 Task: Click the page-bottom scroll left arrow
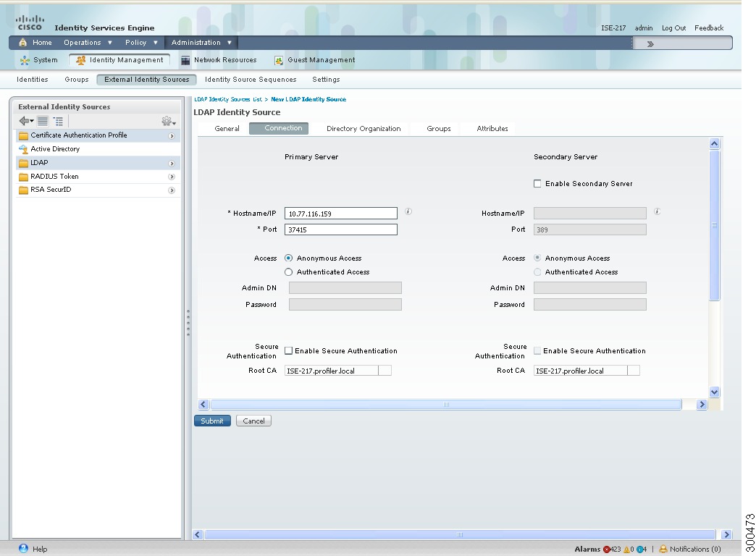[x=197, y=534]
